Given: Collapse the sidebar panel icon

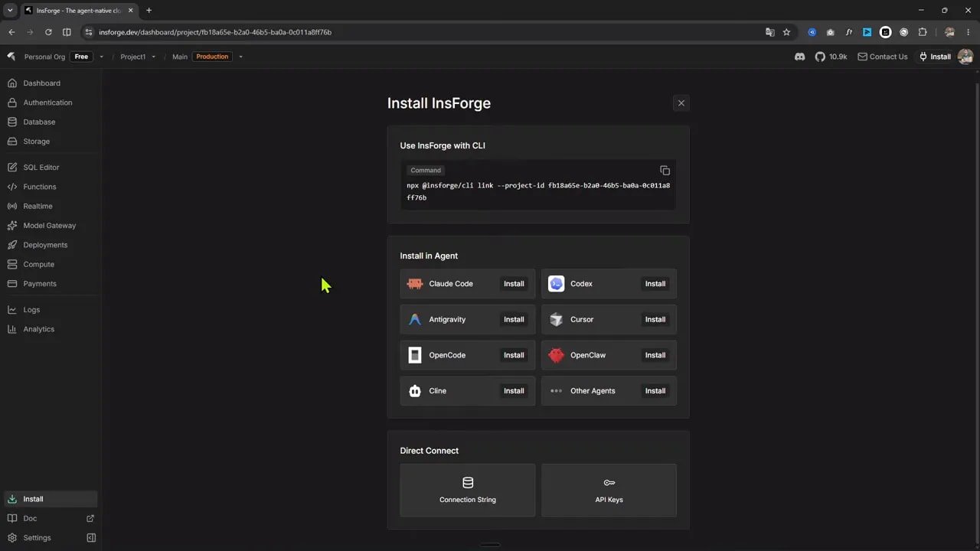Looking at the screenshot, I should tap(91, 538).
